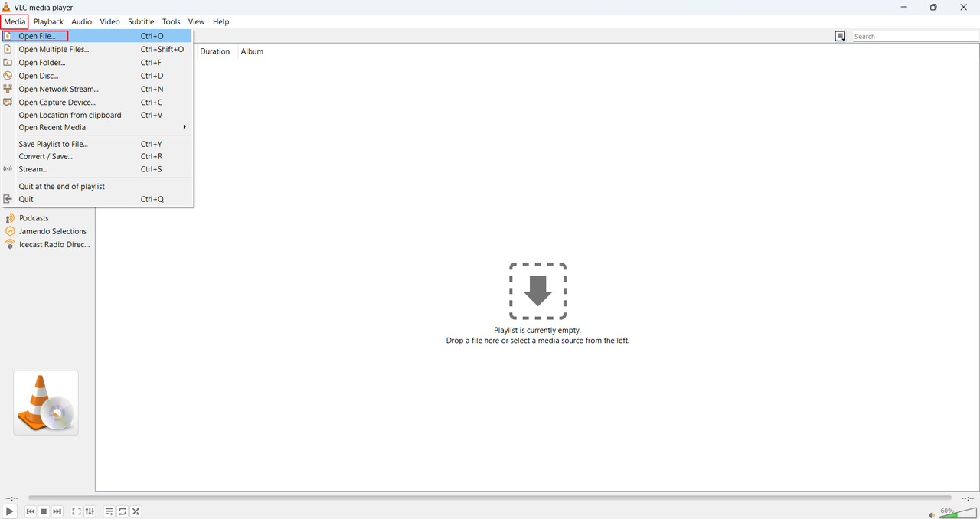The height and width of the screenshot is (519, 980).
Task: Click the Open Network Stream icon
Action: point(8,89)
